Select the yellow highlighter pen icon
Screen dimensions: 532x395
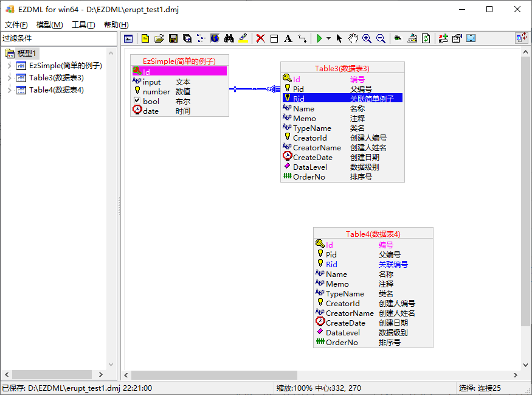click(x=243, y=38)
